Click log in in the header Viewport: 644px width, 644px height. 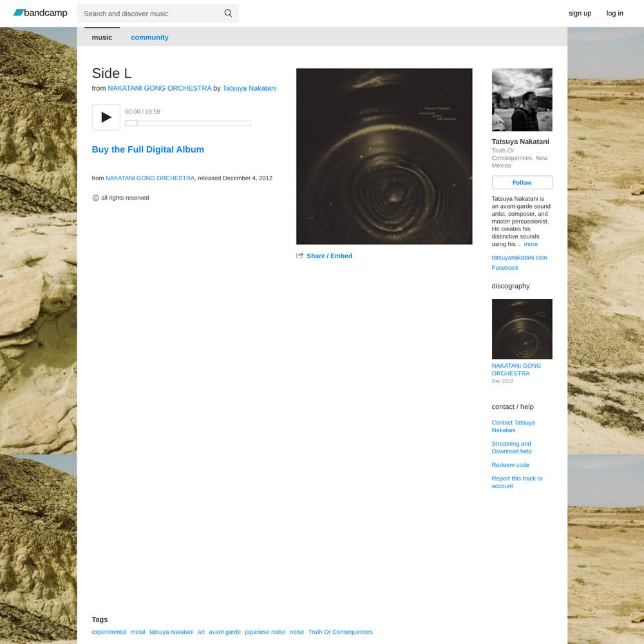614,13
